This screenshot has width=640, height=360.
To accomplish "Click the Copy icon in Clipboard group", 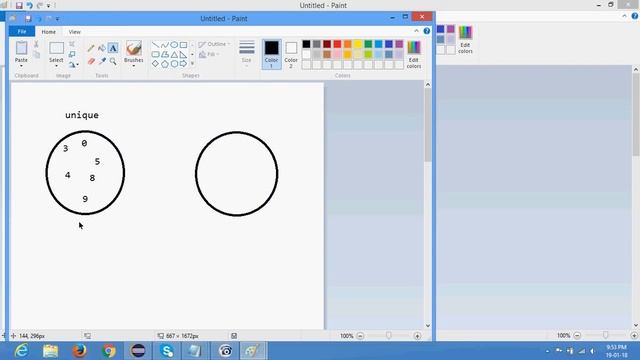I will [36, 55].
